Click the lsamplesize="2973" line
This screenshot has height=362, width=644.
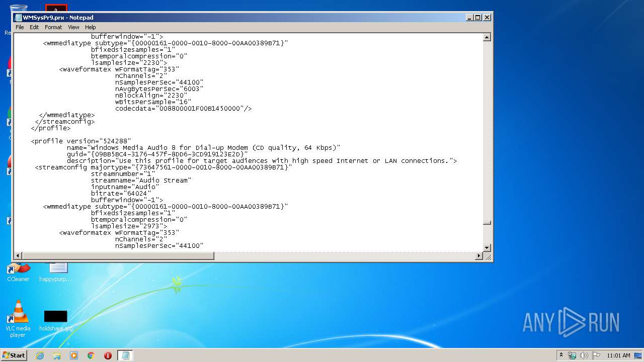[x=129, y=226]
